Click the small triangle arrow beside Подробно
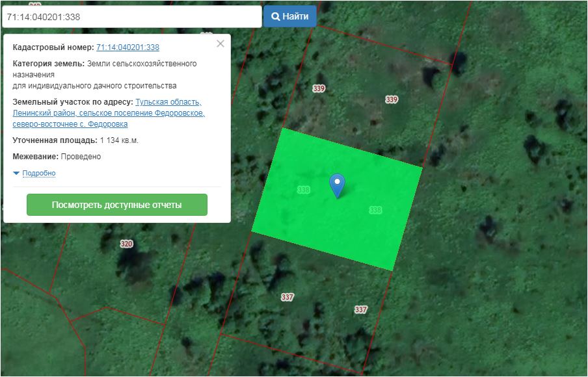The width and height of the screenshot is (588, 377). (16, 174)
